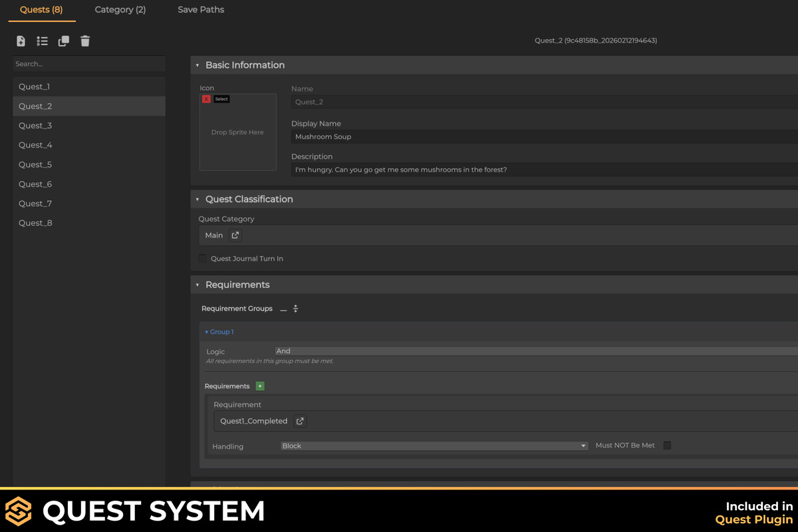Check the Must NOT Be Met box

[667, 446]
